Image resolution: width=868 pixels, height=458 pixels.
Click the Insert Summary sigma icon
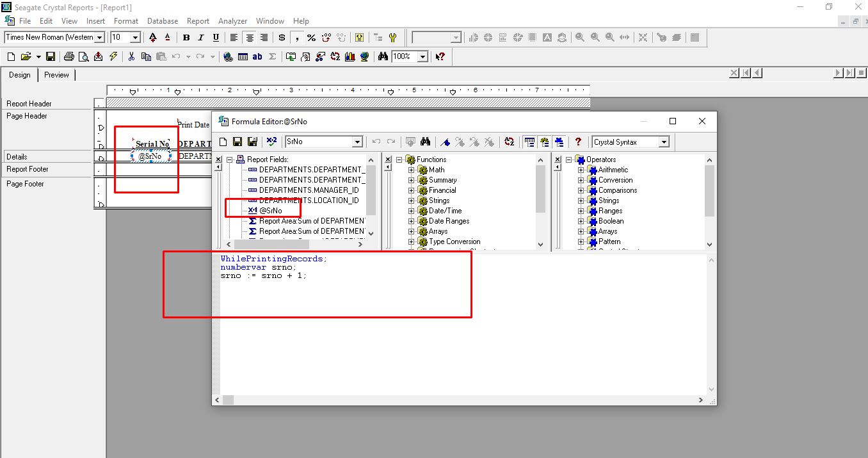271,56
